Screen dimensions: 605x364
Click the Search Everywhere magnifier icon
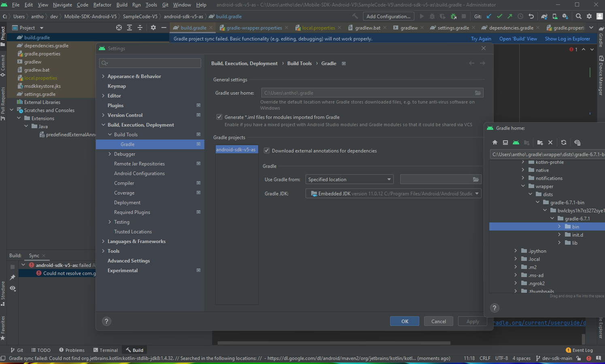(579, 16)
